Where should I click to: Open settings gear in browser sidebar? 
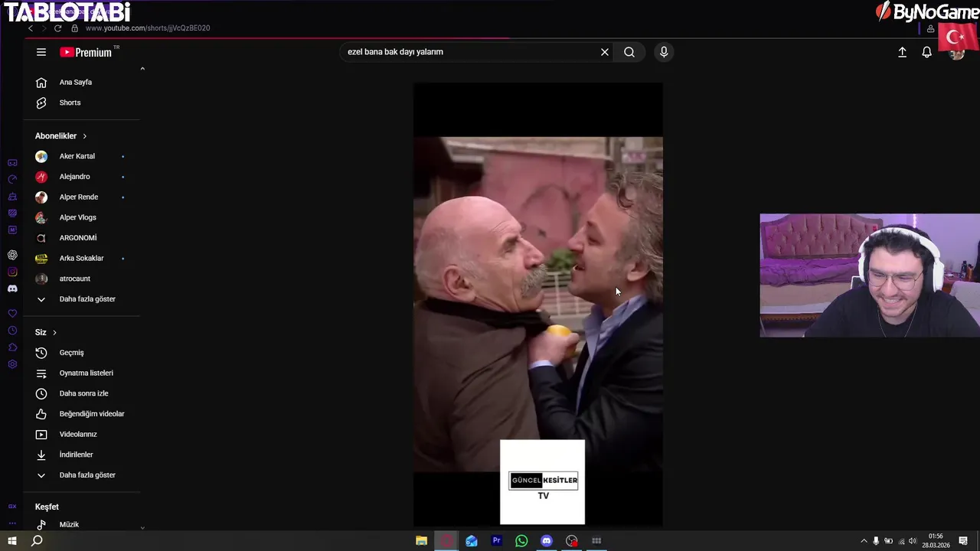12,364
